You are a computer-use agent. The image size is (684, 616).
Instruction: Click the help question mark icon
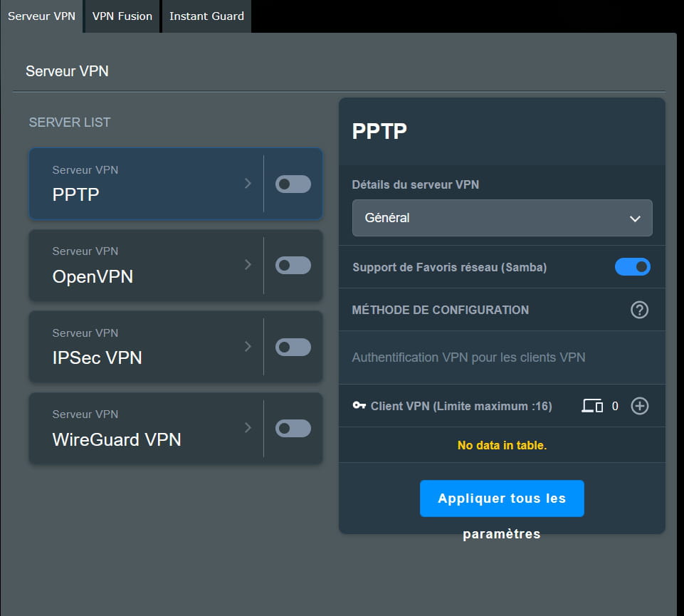point(639,310)
